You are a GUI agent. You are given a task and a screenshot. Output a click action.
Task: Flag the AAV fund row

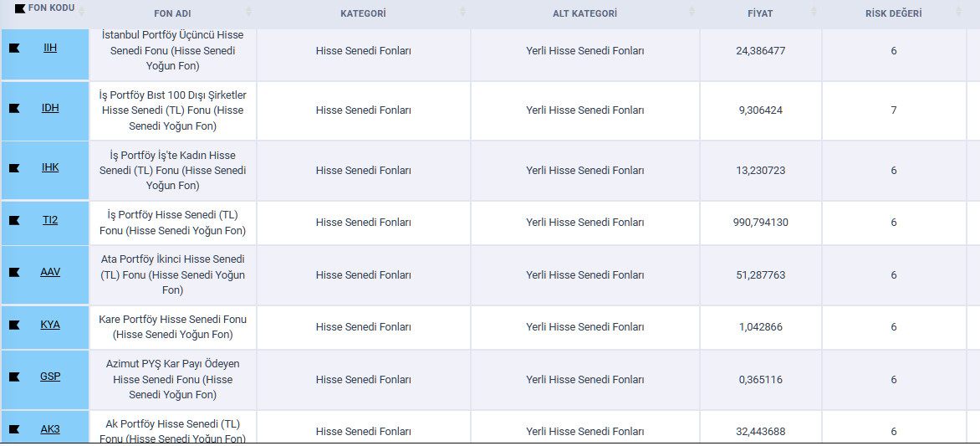coord(14,273)
